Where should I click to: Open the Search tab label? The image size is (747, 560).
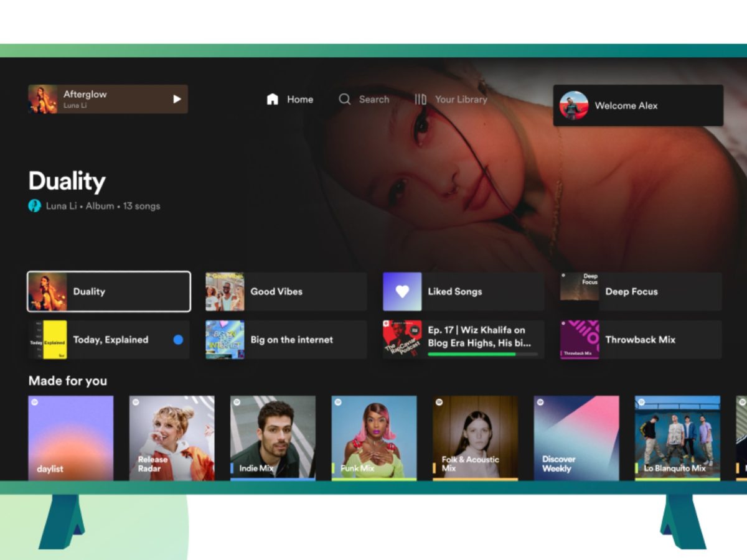pyautogui.click(x=374, y=99)
